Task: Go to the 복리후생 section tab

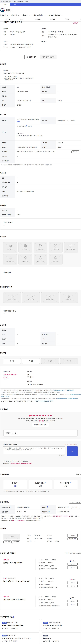Action: (53, 19)
